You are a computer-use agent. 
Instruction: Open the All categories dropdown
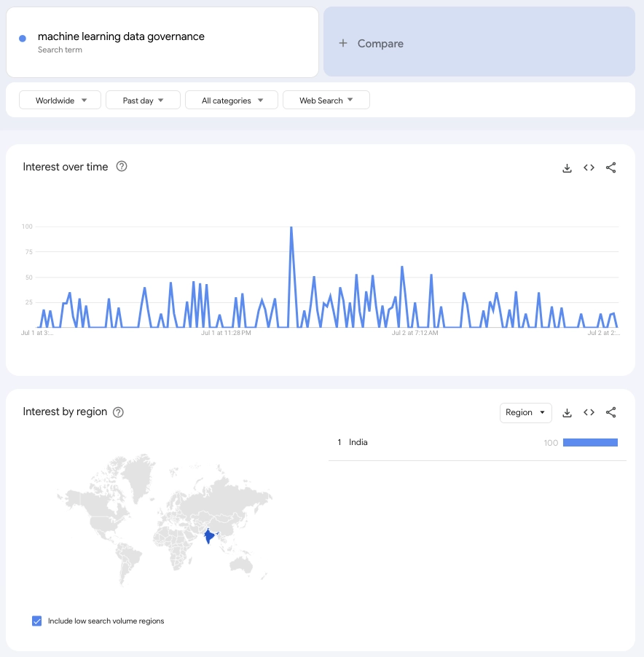point(232,100)
